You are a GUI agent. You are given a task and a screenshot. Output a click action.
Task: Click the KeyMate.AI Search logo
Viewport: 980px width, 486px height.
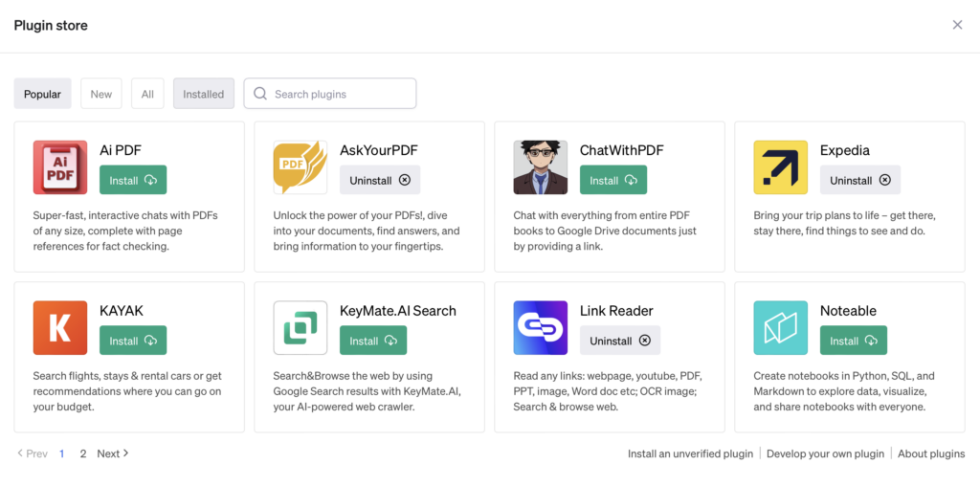coord(300,328)
